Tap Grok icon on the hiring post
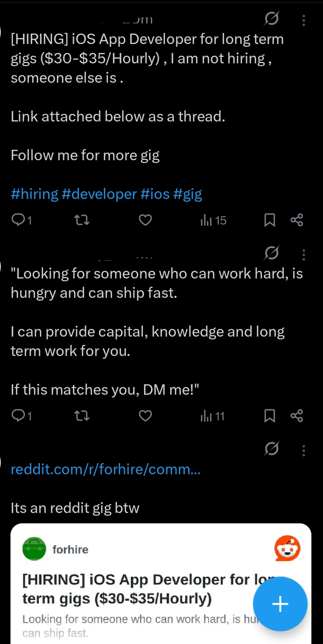323x644 pixels. 272,19
